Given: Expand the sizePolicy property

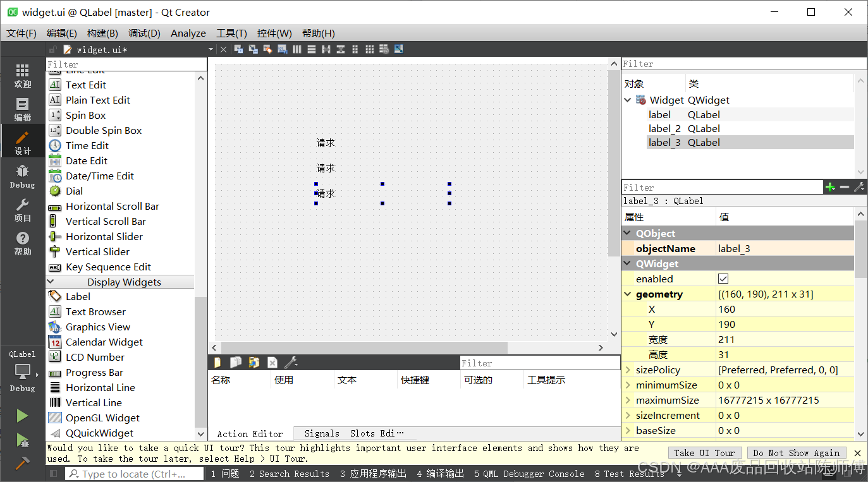Looking at the screenshot, I should 628,370.
